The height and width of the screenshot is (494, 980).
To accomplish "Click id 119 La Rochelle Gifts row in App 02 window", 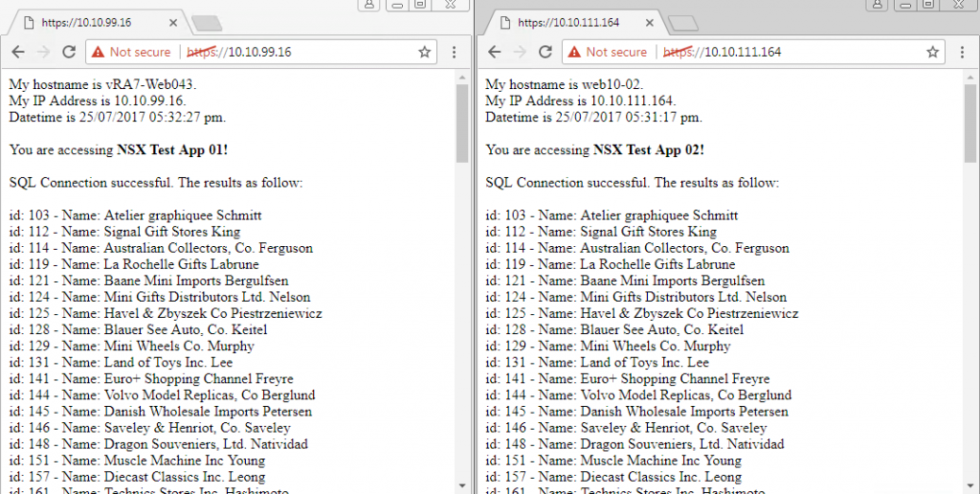I will pyautogui.click(x=610, y=264).
